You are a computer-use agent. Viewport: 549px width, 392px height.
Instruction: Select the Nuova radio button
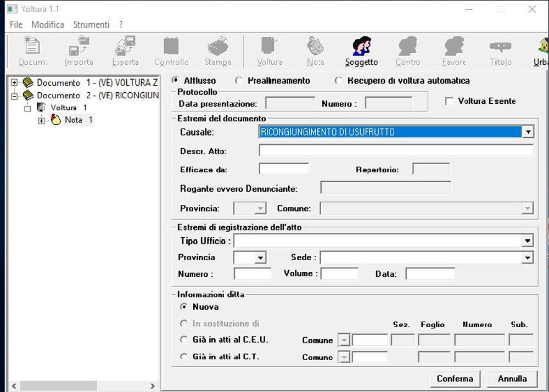pos(184,306)
